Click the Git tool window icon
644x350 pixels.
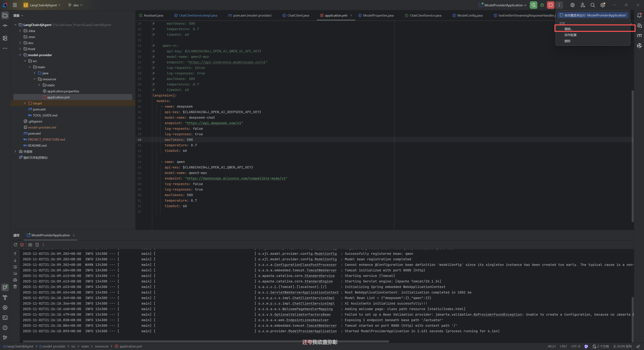coord(5,338)
